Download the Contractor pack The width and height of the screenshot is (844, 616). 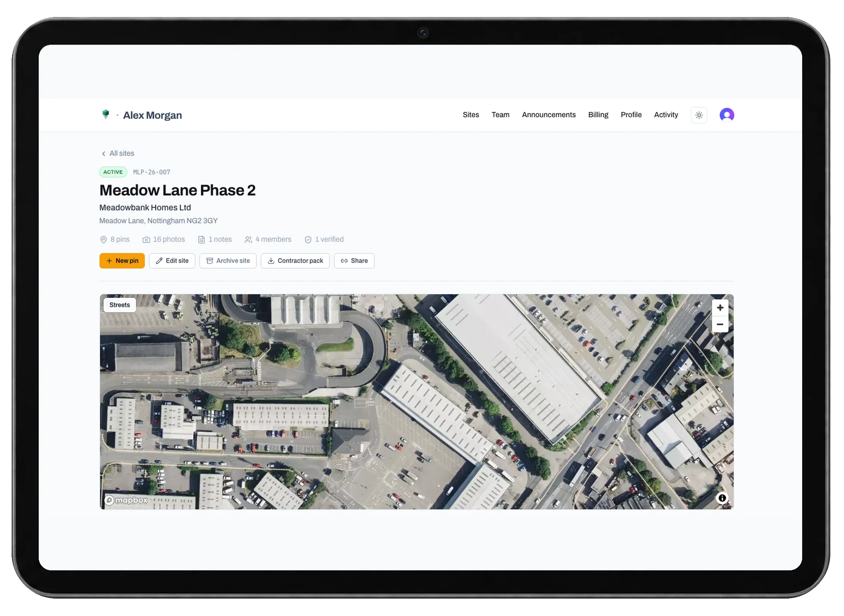click(x=295, y=261)
